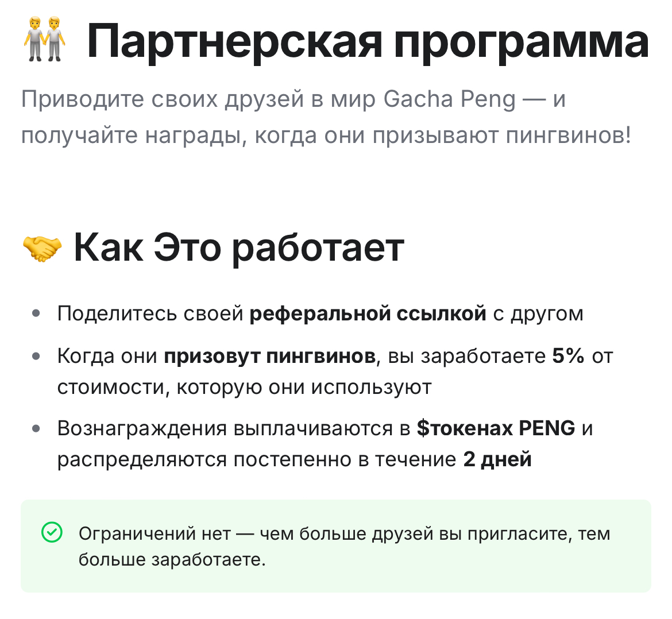Viewport: 672px width, 619px height.
Task: Click the text больше заработаете in notice
Action: [x=172, y=559]
